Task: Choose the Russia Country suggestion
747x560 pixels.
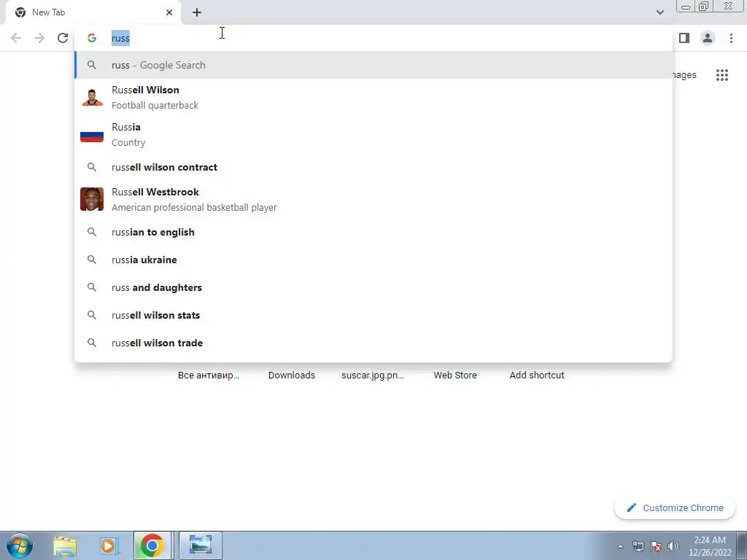Action: pyautogui.click(x=373, y=135)
